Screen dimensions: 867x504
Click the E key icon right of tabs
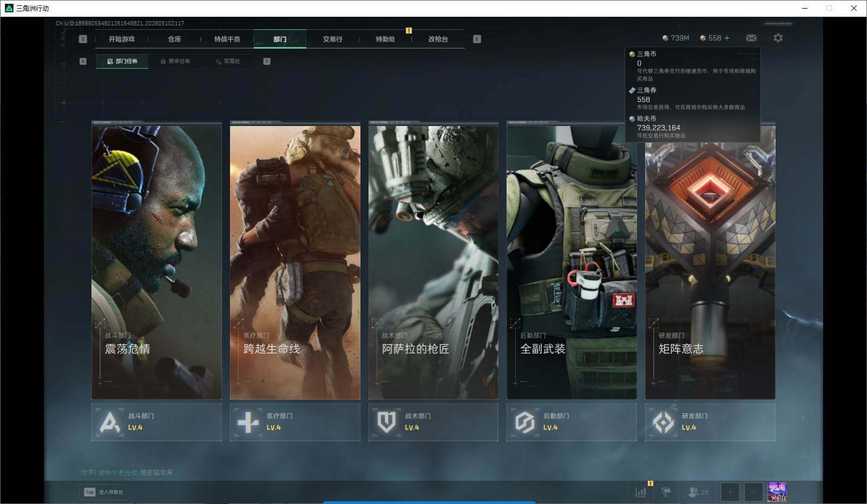click(477, 39)
